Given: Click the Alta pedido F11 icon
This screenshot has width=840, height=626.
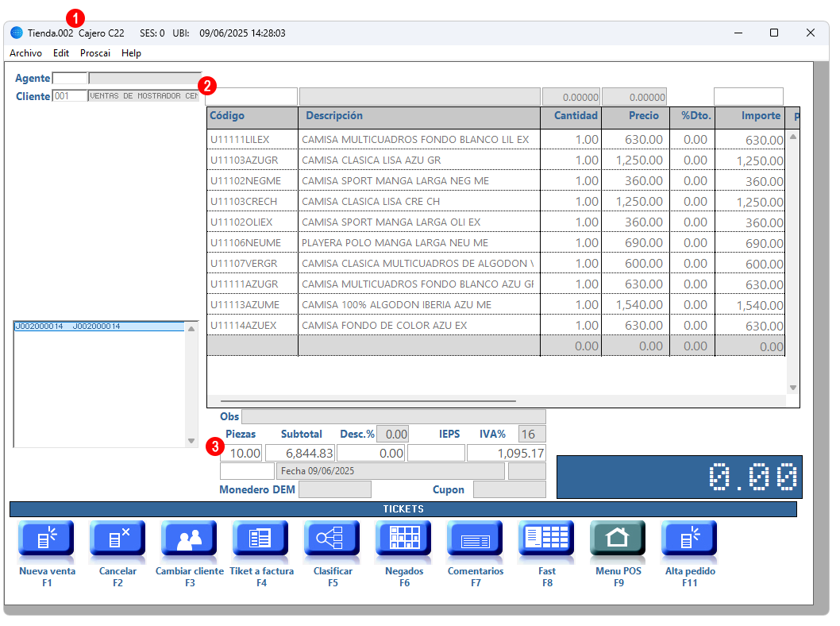Looking at the screenshot, I should (x=690, y=539).
